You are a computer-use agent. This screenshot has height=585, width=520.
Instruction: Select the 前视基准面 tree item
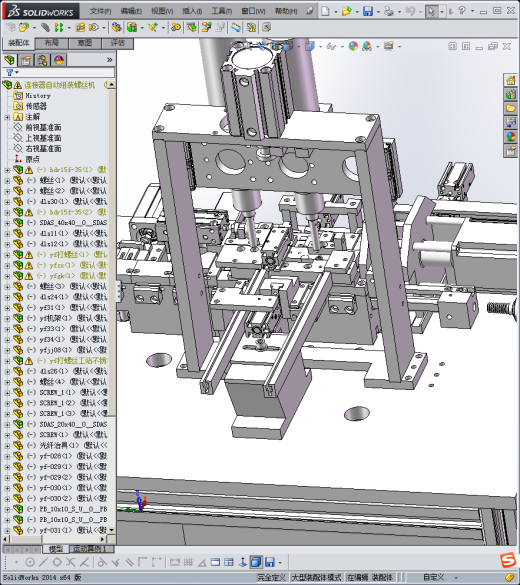tap(43, 128)
